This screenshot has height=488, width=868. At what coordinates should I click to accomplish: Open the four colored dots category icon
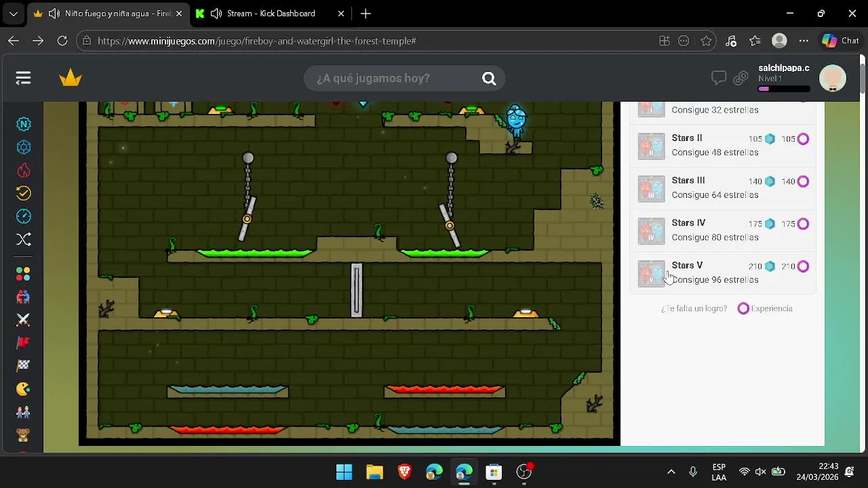[x=23, y=274]
